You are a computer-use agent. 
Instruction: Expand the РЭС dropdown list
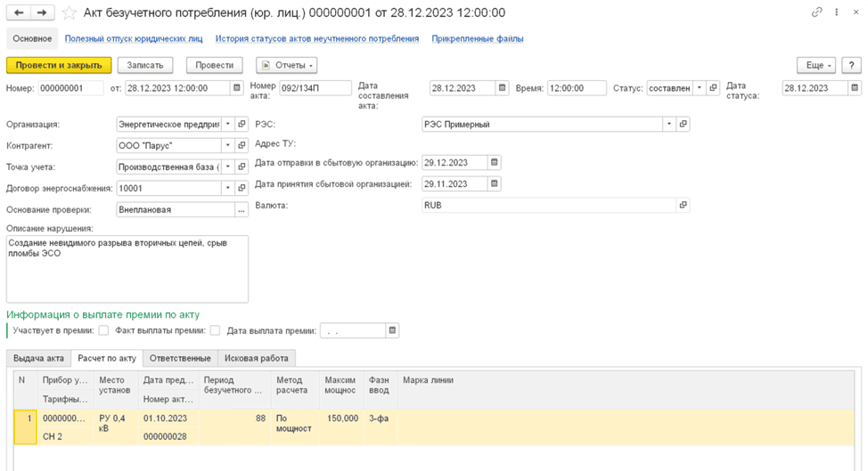[669, 125]
